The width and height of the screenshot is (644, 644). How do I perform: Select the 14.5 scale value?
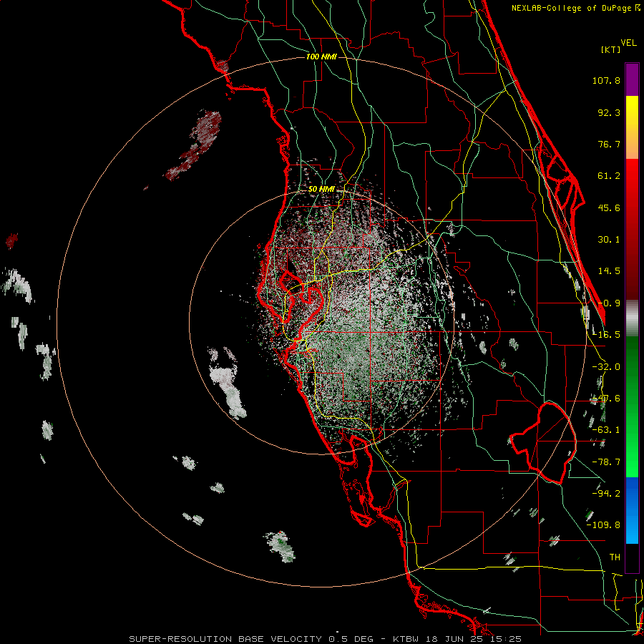click(609, 271)
